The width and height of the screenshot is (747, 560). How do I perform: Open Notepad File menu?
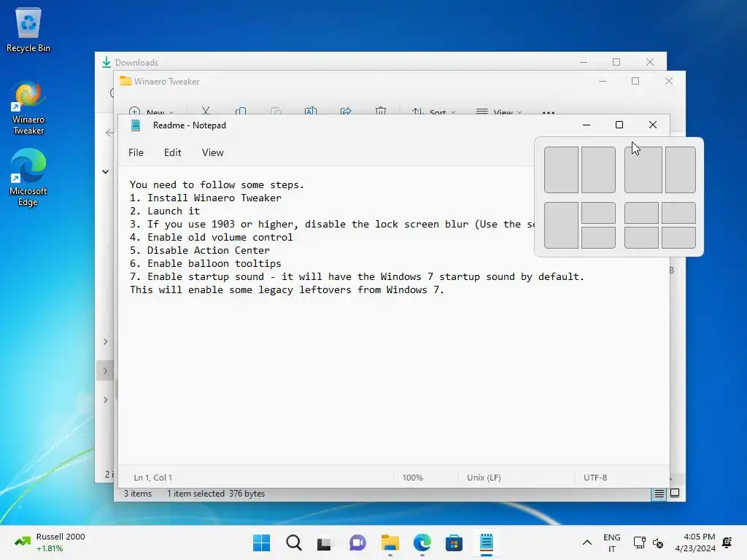tap(136, 152)
